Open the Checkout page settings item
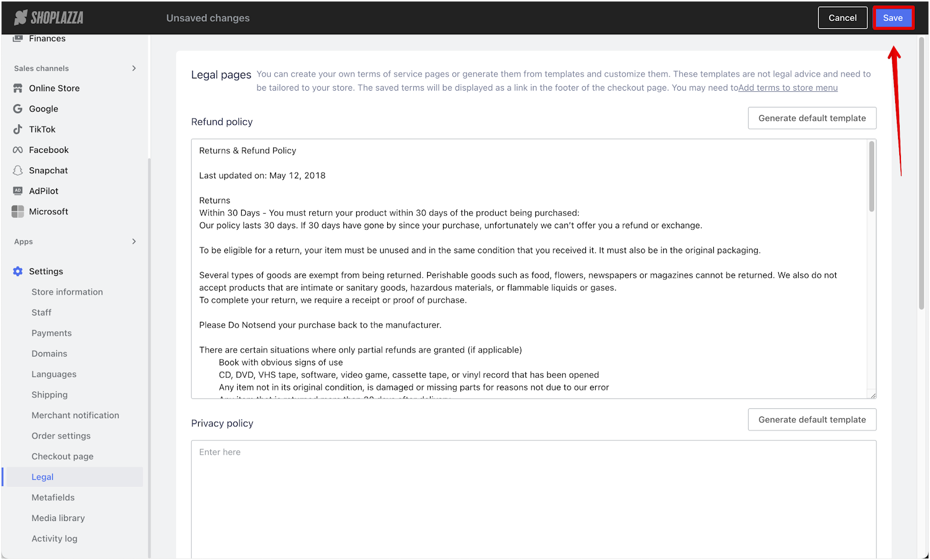 click(63, 457)
